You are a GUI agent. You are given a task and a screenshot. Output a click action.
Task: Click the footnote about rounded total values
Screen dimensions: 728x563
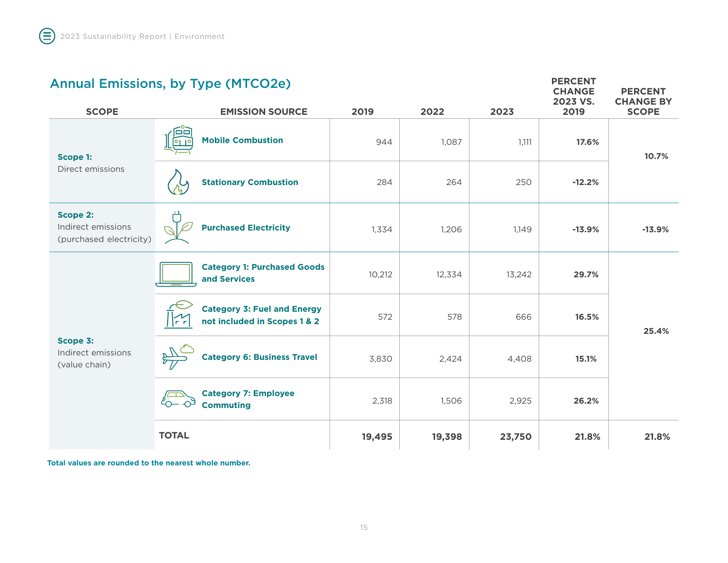[149, 463]
